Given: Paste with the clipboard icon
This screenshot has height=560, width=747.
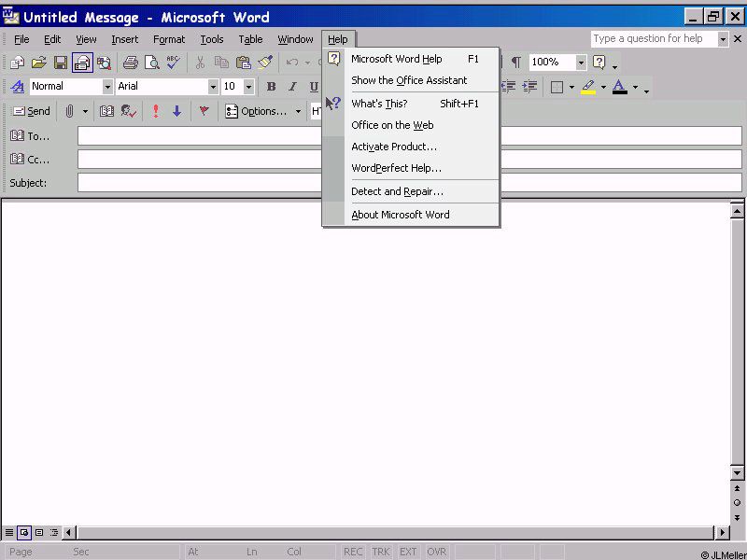Looking at the screenshot, I should [244, 63].
